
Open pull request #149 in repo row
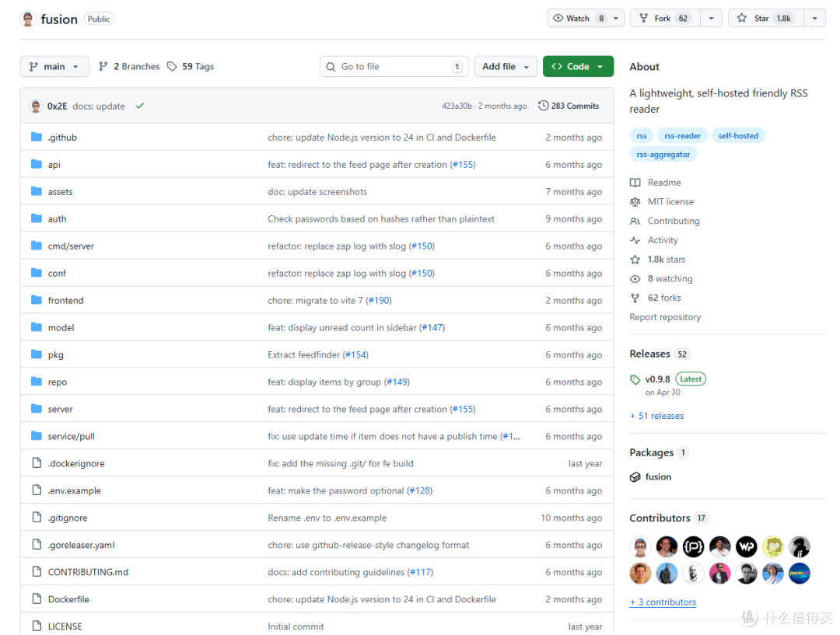click(397, 382)
